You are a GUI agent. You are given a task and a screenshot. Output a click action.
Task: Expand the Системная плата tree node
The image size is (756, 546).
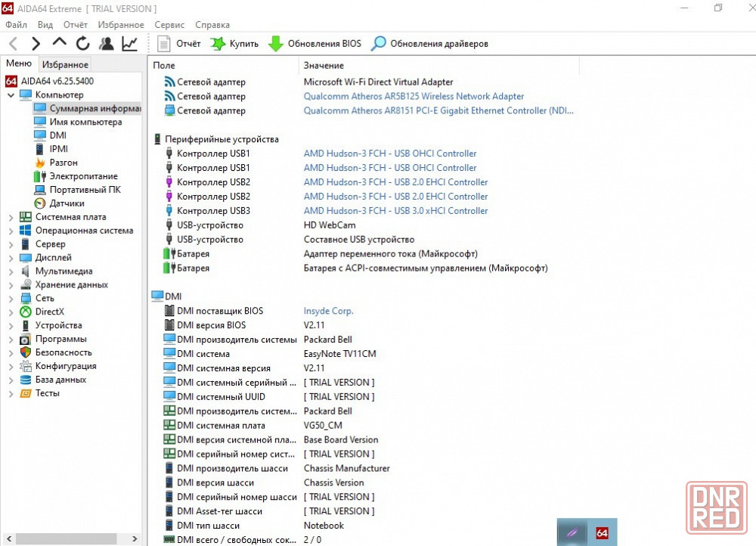[11, 217]
